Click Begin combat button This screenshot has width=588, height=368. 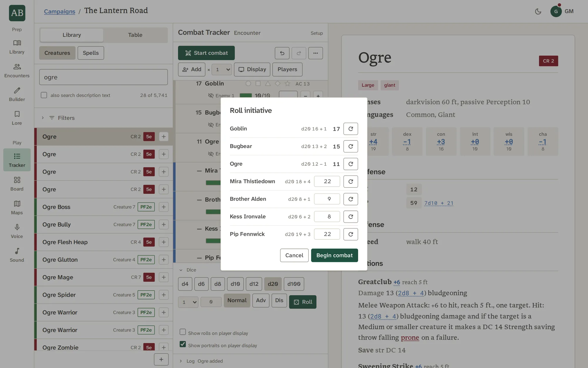[334, 255]
